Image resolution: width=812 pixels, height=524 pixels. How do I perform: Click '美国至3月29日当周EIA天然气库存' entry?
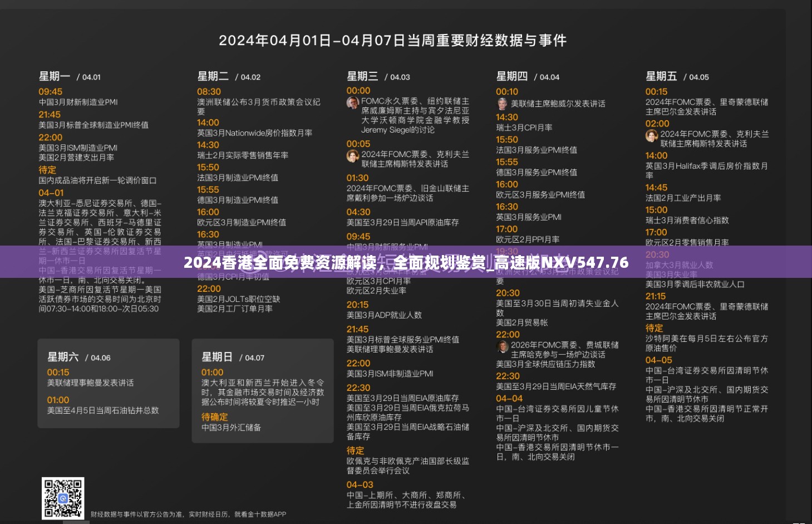(x=556, y=386)
